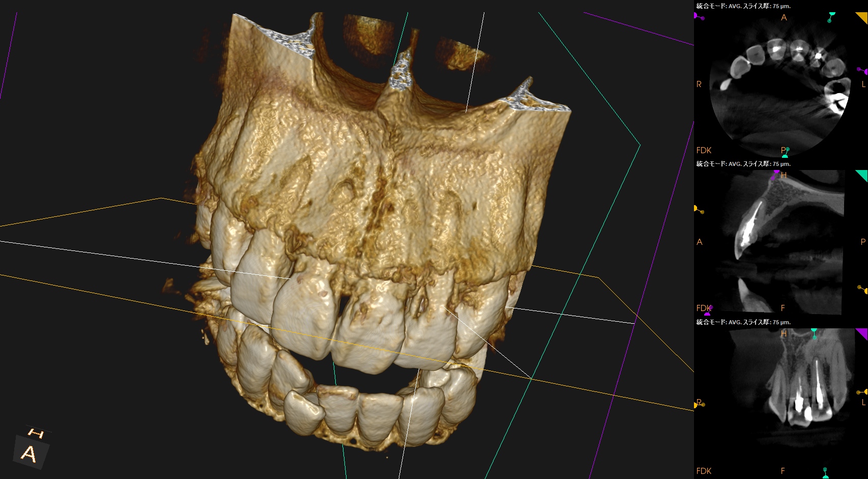Select the orange left handle in coronal view
Screen dimensions: 868x479
point(697,405)
